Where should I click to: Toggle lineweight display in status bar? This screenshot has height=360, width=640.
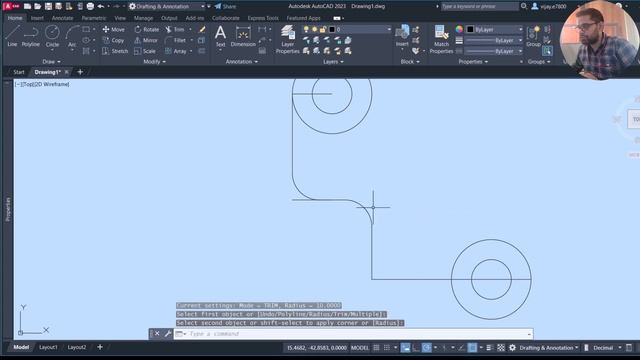489,348
